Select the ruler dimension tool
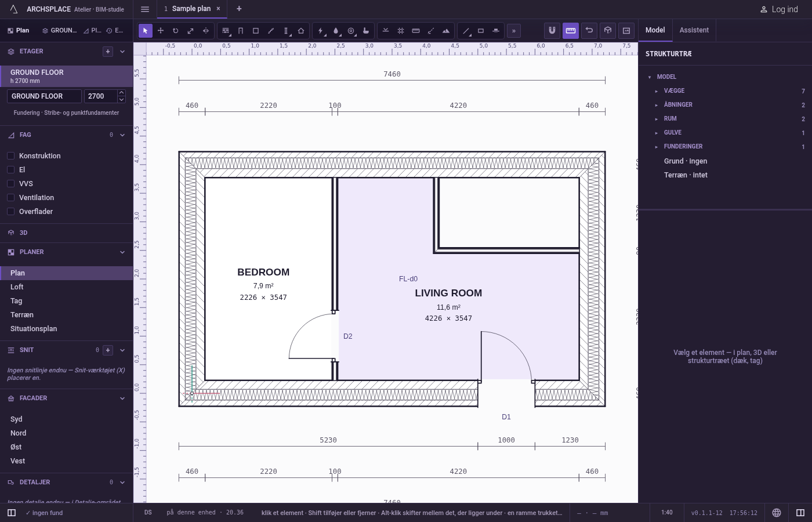Viewport: 812px width, 522px height. click(416, 31)
